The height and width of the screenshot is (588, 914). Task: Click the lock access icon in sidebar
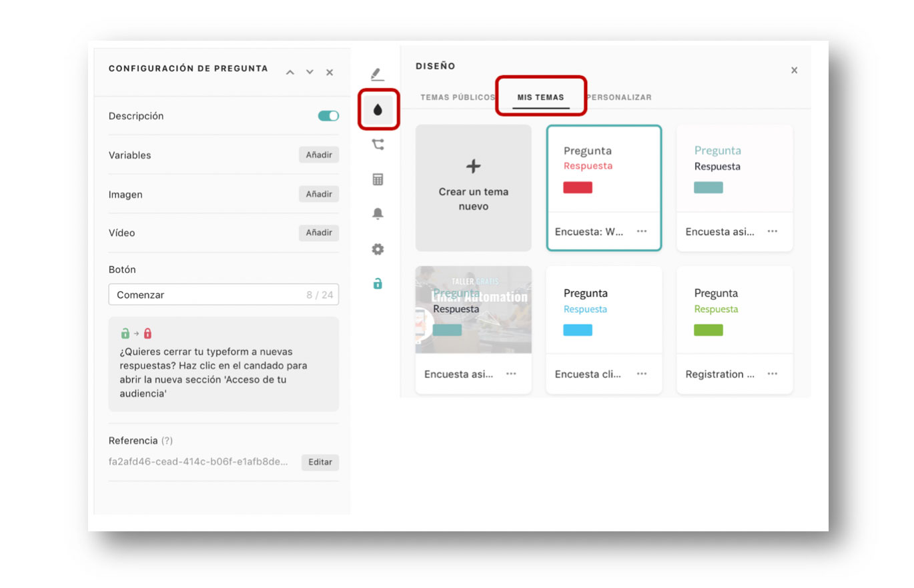point(378,283)
